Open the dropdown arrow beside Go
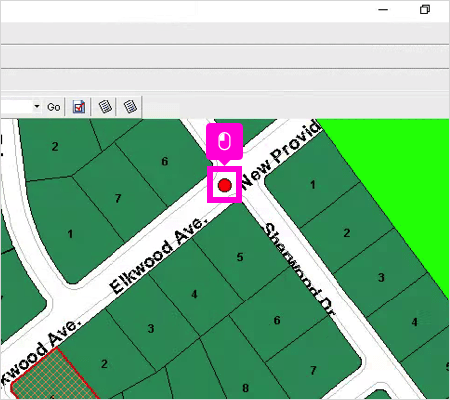This screenshot has height=400, width=450. point(37,107)
